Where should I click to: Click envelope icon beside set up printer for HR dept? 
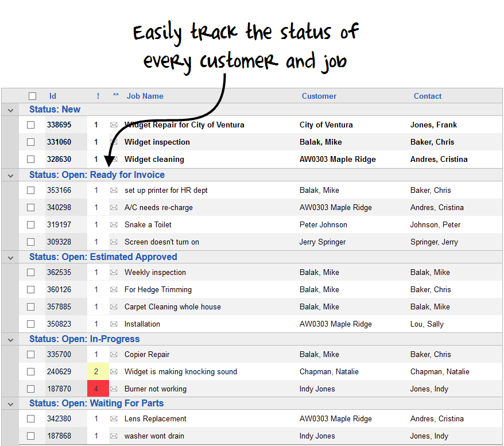coord(114,190)
